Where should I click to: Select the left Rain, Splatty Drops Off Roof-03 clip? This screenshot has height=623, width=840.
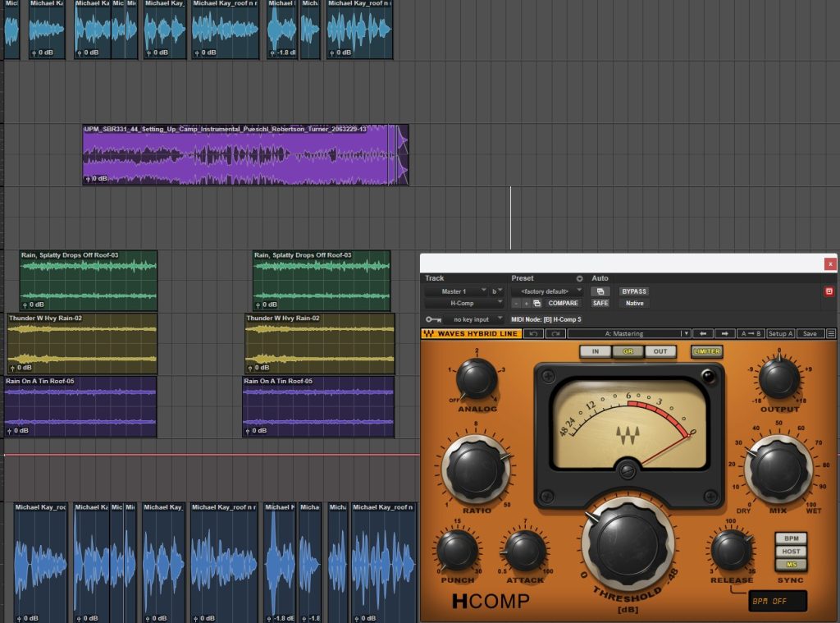pyautogui.click(x=89, y=281)
